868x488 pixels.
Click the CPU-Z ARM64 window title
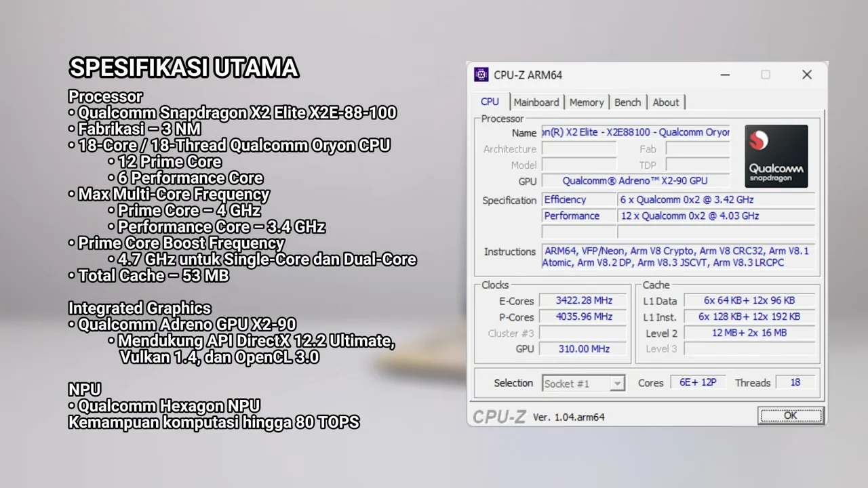tap(528, 75)
